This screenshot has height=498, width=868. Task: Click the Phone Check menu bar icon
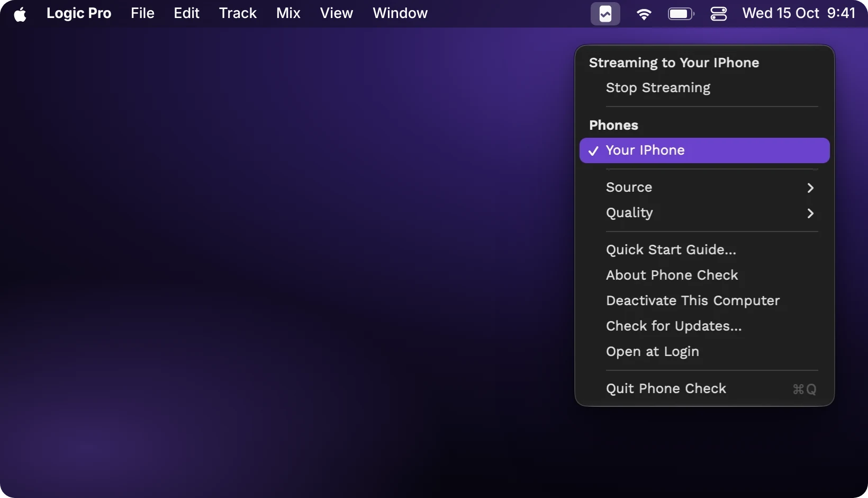pos(605,14)
